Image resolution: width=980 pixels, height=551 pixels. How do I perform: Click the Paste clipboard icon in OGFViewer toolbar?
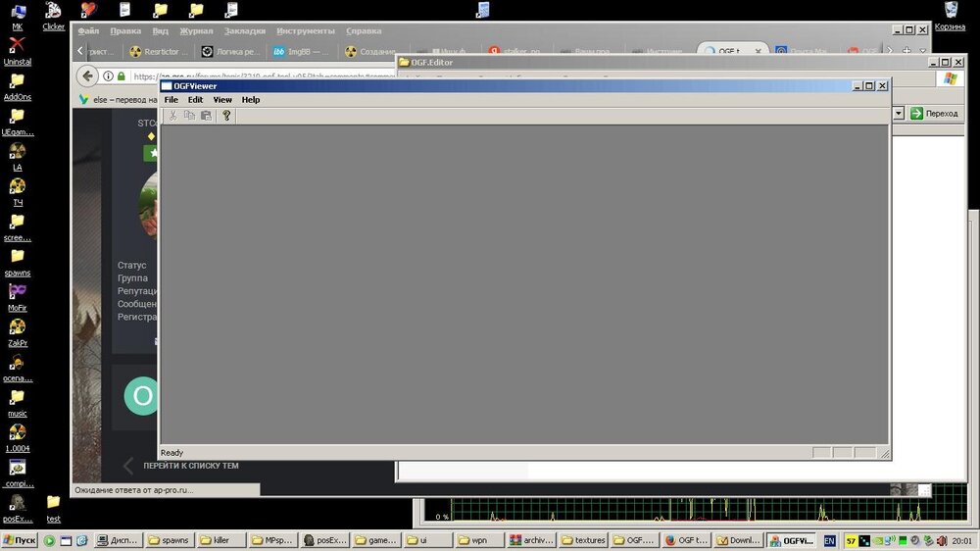206,116
